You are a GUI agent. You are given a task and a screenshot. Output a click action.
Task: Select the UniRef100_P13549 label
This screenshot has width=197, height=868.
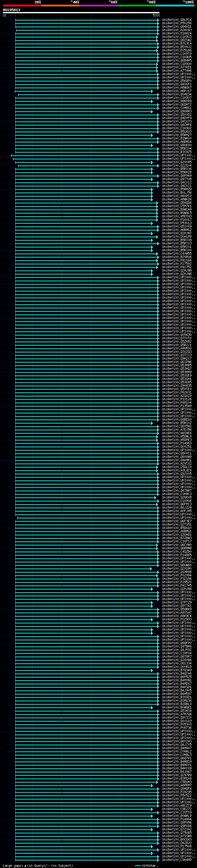[177, 406]
